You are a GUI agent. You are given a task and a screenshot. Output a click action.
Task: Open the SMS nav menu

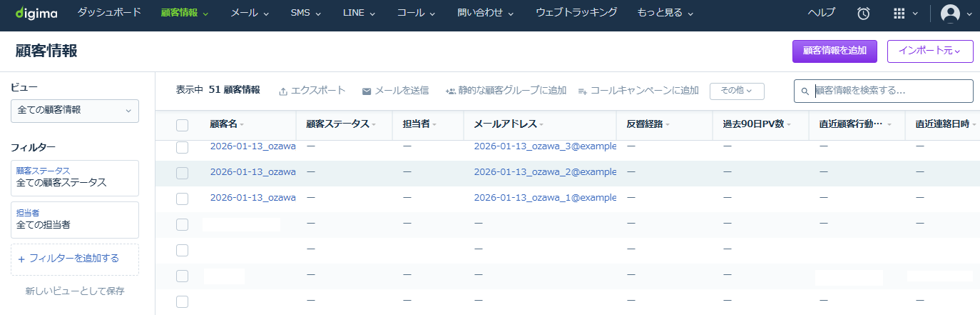(x=306, y=13)
